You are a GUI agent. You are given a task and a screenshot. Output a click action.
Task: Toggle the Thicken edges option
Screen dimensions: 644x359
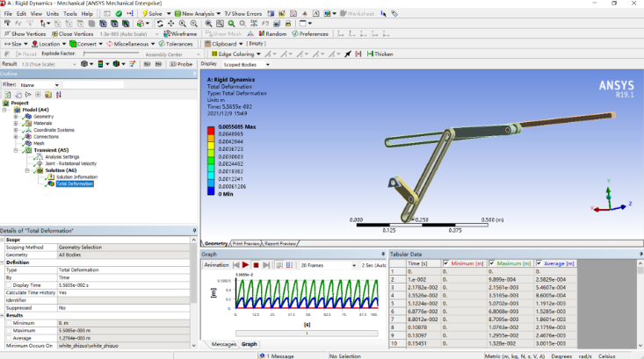380,54
